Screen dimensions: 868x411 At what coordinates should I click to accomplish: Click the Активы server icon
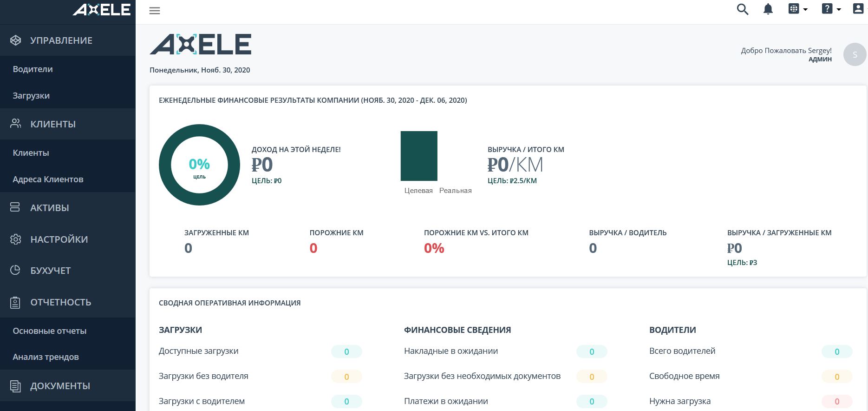coord(15,207)
